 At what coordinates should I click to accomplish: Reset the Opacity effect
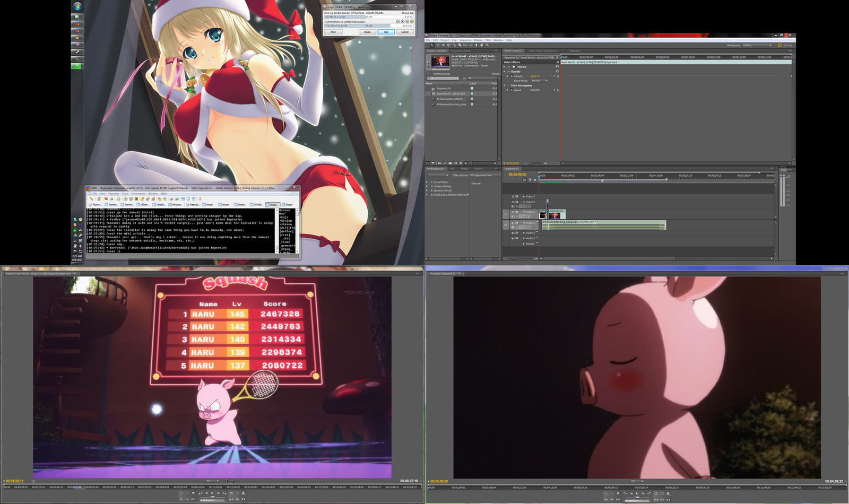(557, 71)
